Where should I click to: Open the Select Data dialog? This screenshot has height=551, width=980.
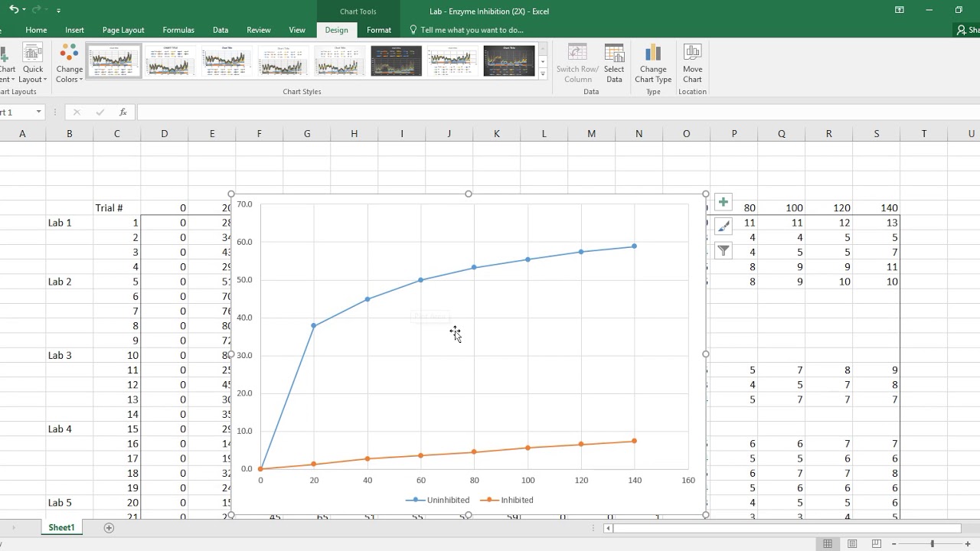[614, 64]
